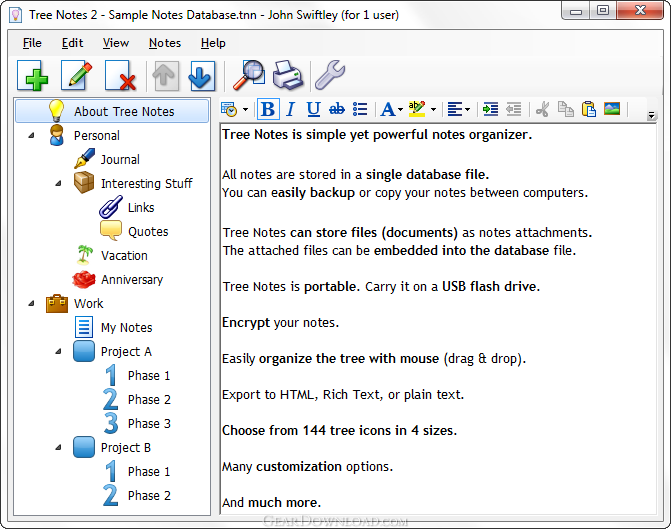The image size is (671, 529).
Task: Collapse the Work branch
Action: pos(31,303)
